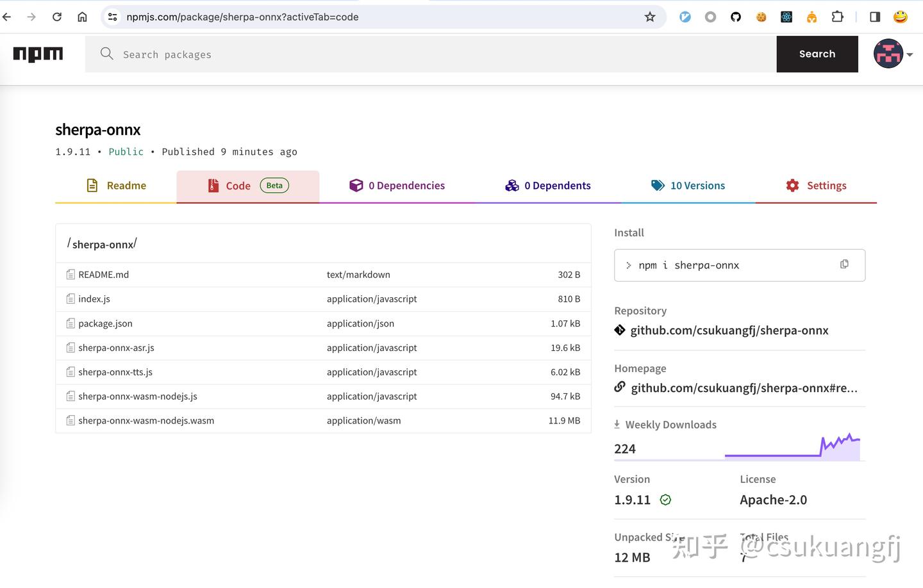Click the magnifying glass in the search bar

106,54
